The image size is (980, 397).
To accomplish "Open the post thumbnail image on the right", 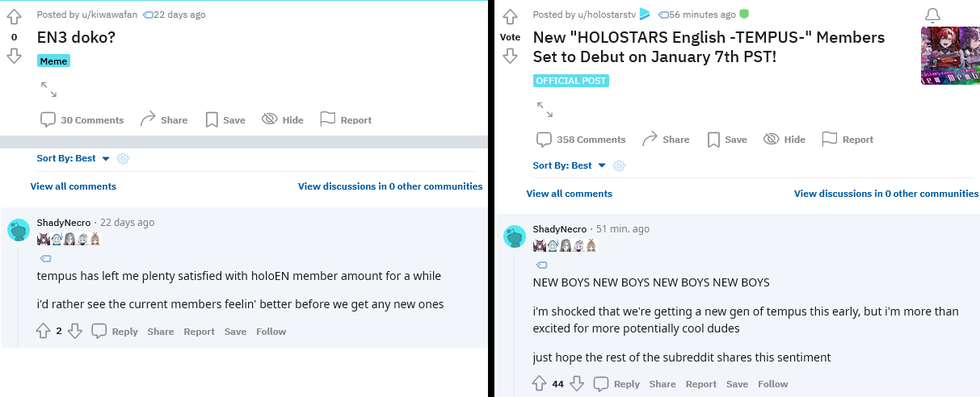I will coord(950,56).
